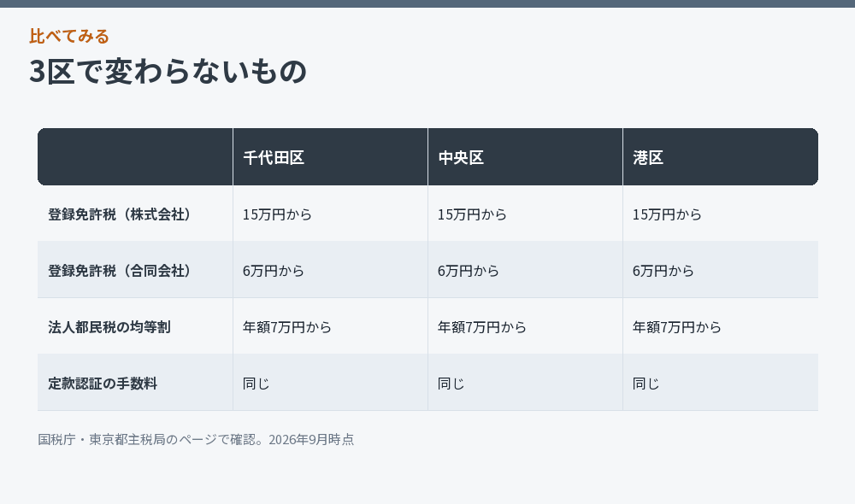Click 6万円から in the 港区 column
The width and height of the screenshot is (855, 504).
click(x=663, y=270)
